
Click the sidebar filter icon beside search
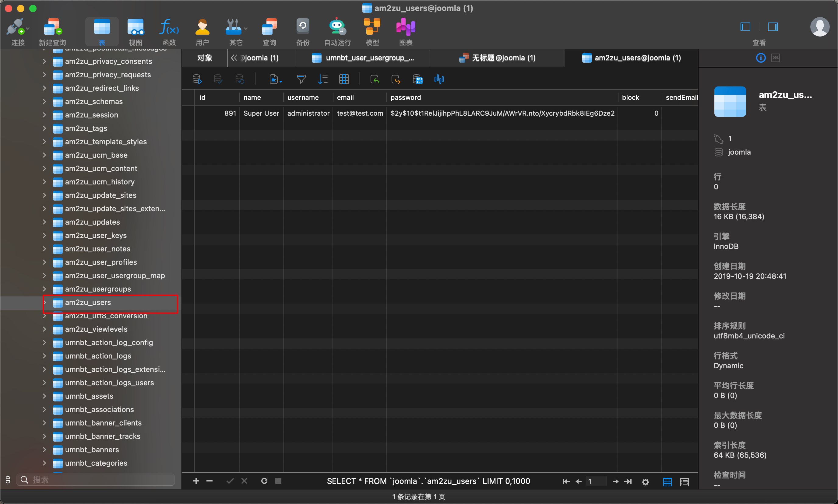click(x=8, y=480)
